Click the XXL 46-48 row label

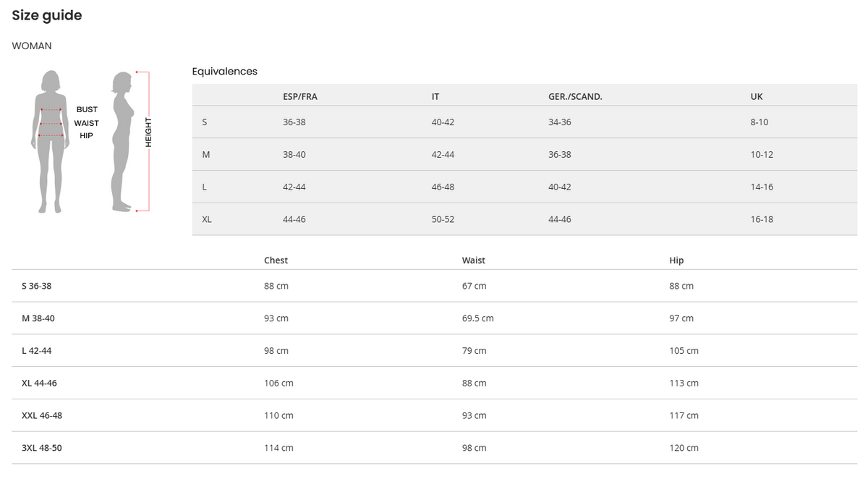pyautogui.click(x=42, y=415)
